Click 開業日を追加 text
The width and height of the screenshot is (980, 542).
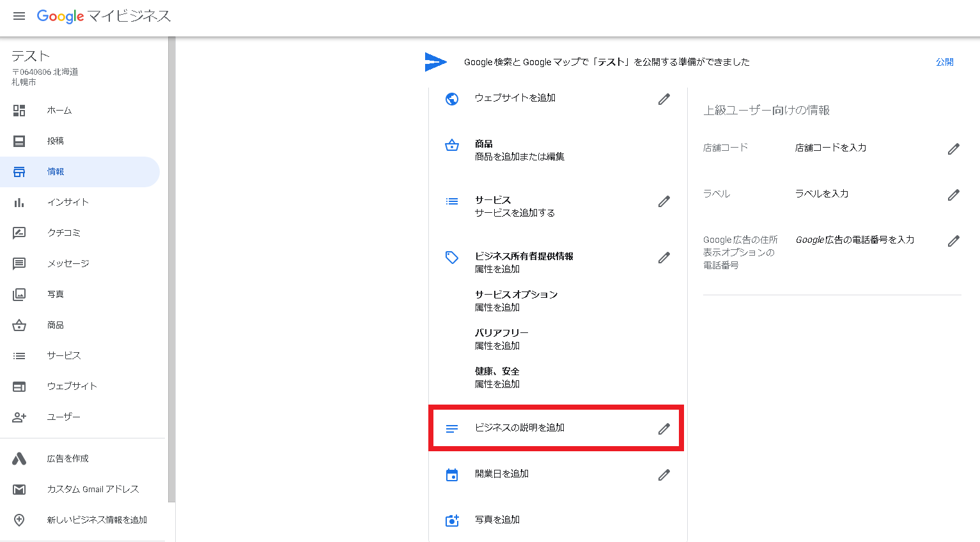tap(502, 474)
